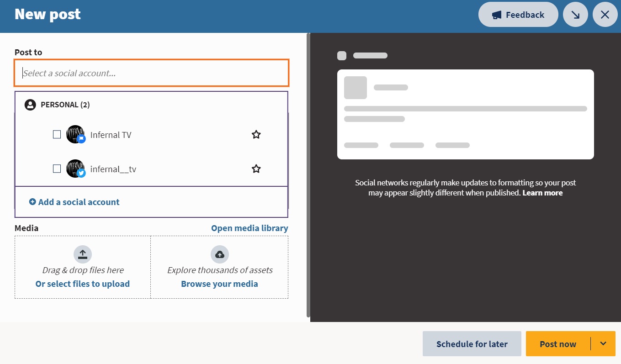Viewport: 621px width, 364px height.
Task: Click the Feedback megaphone button
Action: (518, 15)
